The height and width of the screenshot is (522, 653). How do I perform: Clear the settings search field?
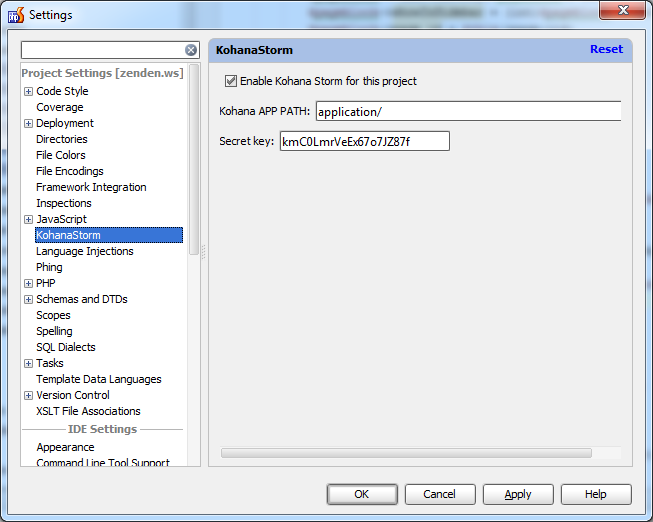point(191,50)
